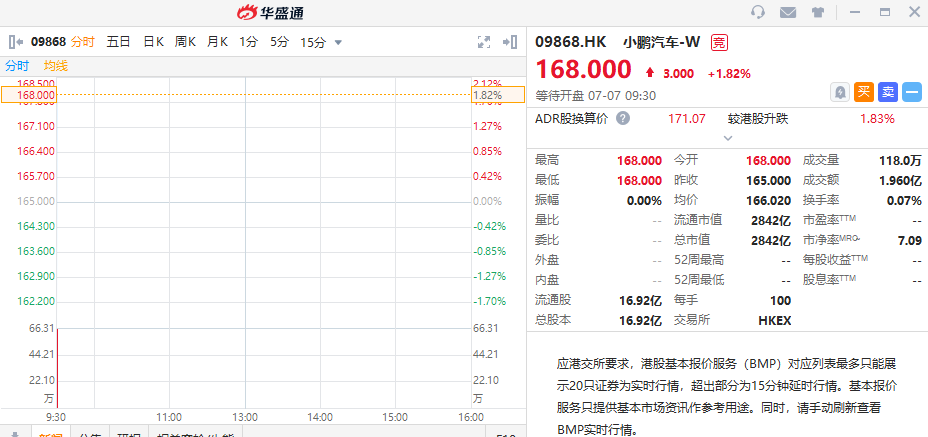Click the 昨收 value 165.000
Screen dimensions: 928x437
click(768, 181)
